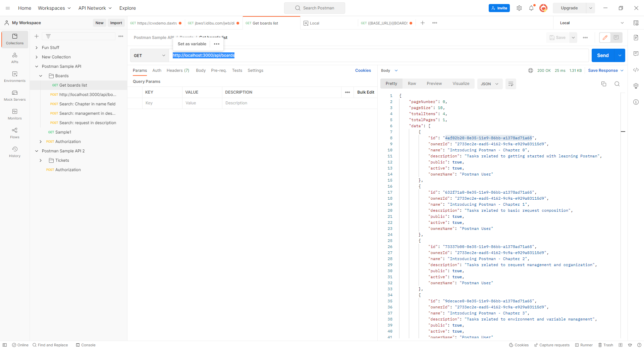Open the Runner in status bar

pos(584,345)
